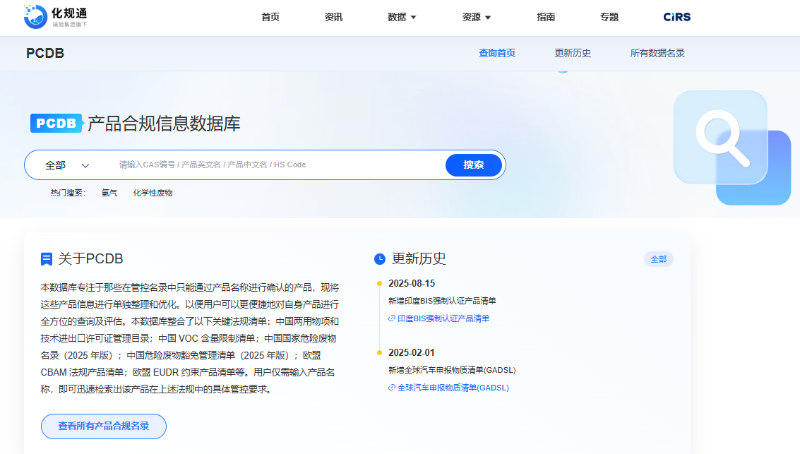Click the CIRS logo in navigation
This screenshot has height=454, width=800.
click(677, 17)
